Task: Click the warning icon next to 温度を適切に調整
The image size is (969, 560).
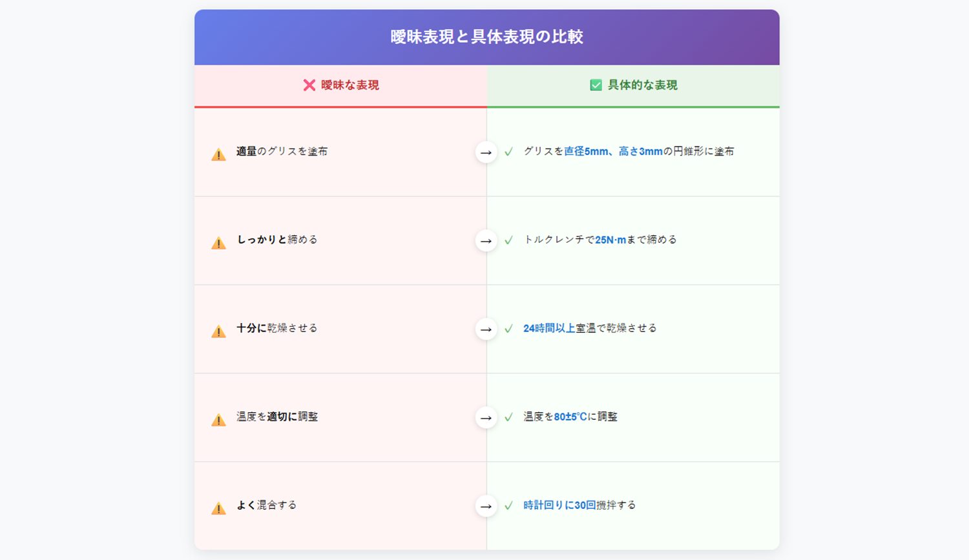Action: tap(218, 420)
